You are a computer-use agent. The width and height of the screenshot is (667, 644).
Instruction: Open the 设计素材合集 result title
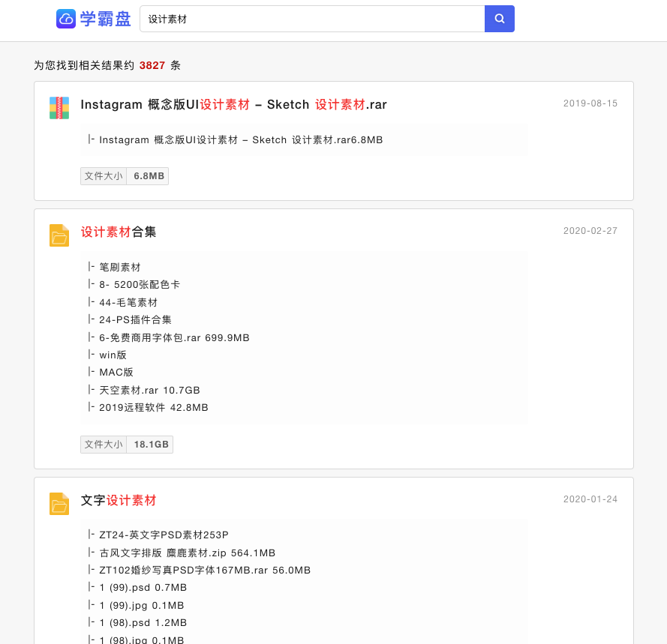119,232
